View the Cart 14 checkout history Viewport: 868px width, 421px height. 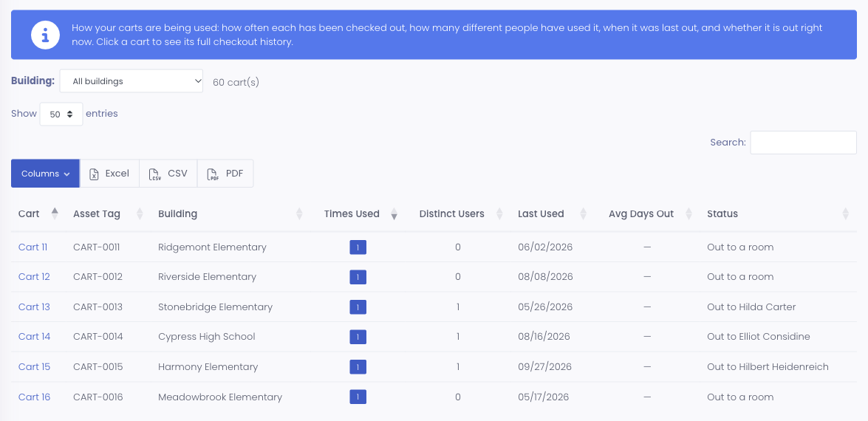point(34,336)
